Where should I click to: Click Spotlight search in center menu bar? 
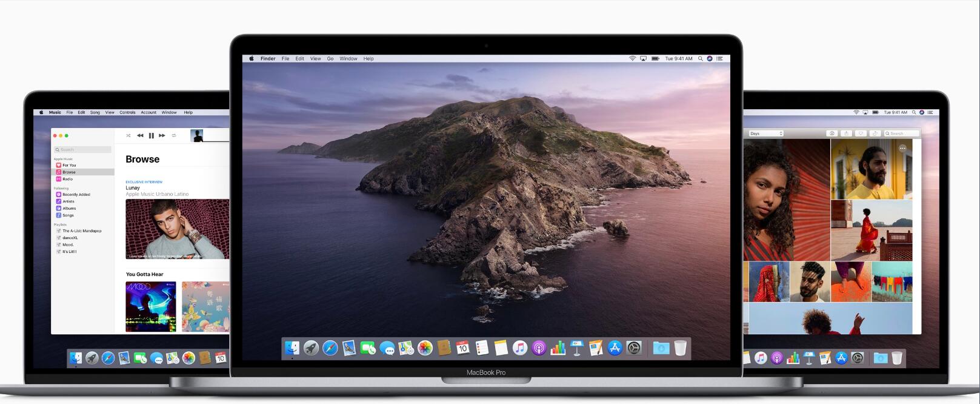pos(700,59)
